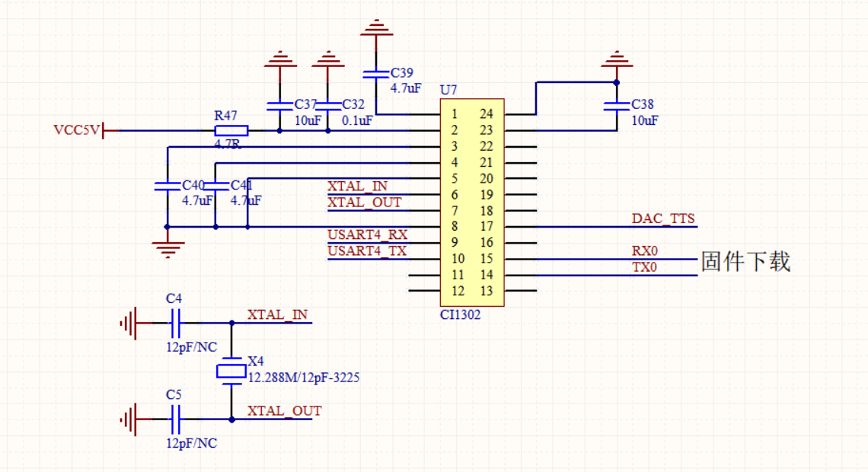Select the R47 resistor symbol
The image size is (868, 472).
(226, 130)
